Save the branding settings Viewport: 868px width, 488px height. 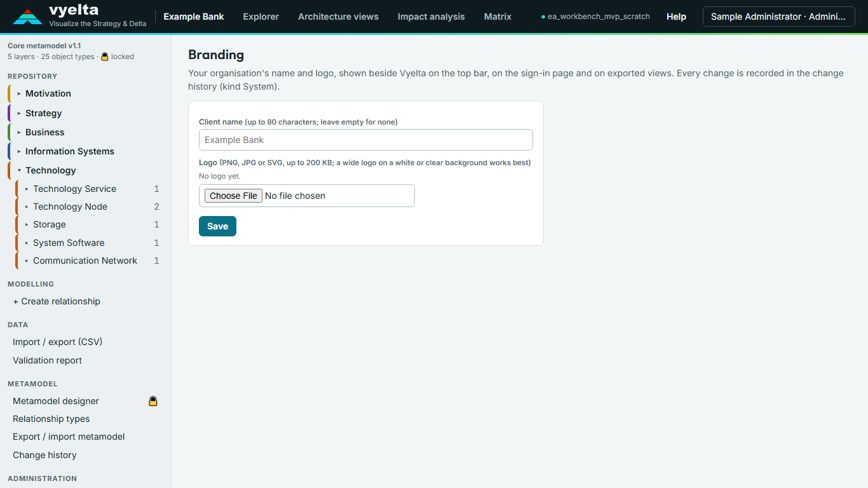pos(217,226)
